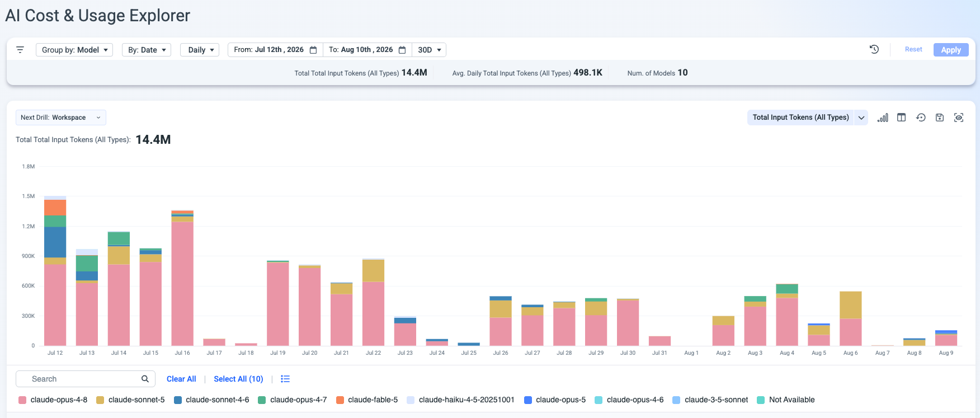Show the table view icon

click(902, 118)
